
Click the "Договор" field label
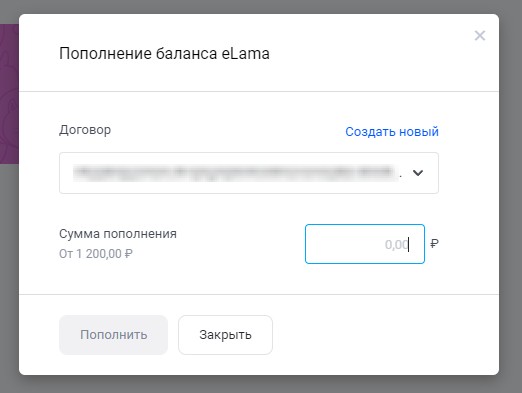(x=85, y=130)
